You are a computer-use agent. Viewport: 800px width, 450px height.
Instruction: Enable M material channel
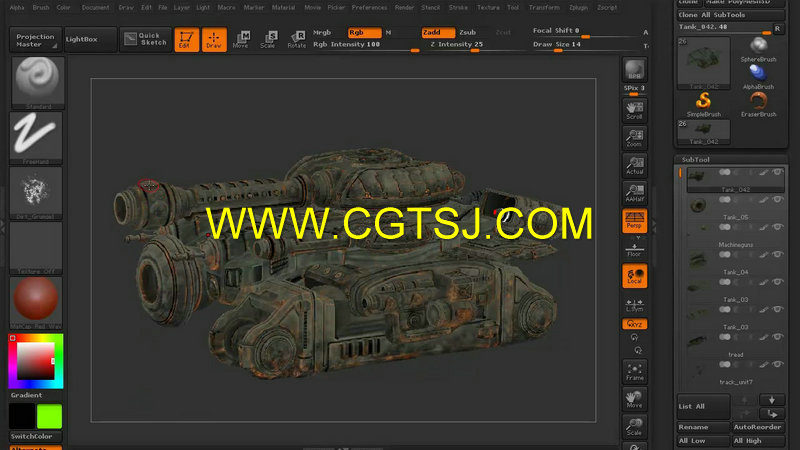tap(388, 32)
